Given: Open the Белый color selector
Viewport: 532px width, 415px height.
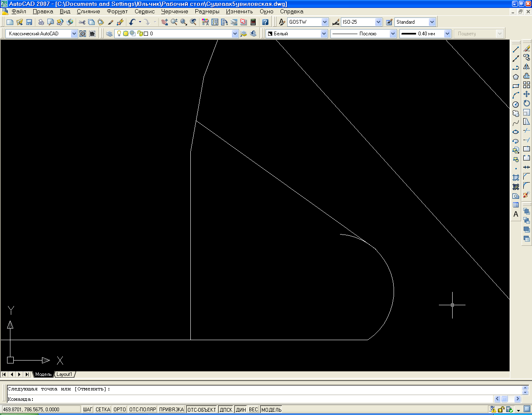Looking at the screenshot, I should (324, 34).
